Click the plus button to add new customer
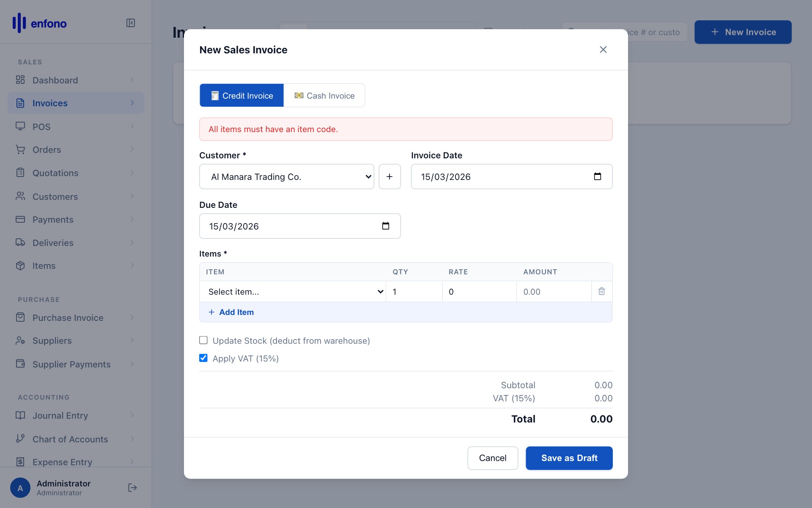Viewport: 812px width, 508px height. [390, 177]
